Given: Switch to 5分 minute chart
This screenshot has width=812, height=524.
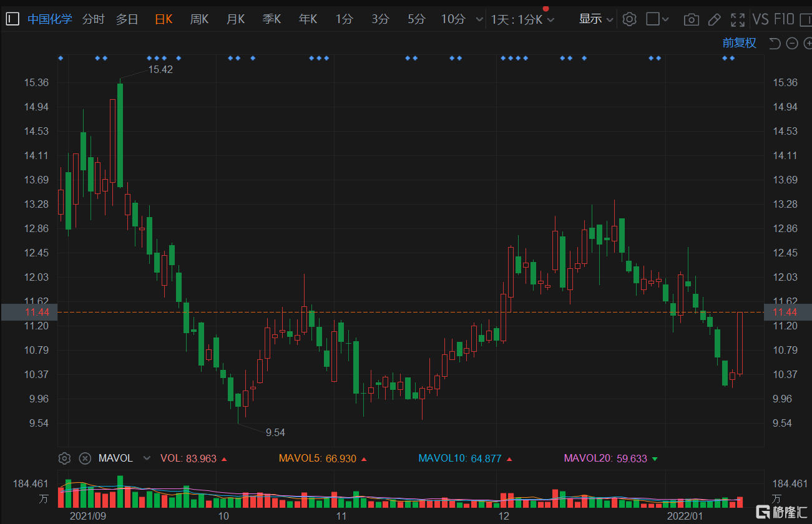Looking at the screenshot, I should 416,19.
